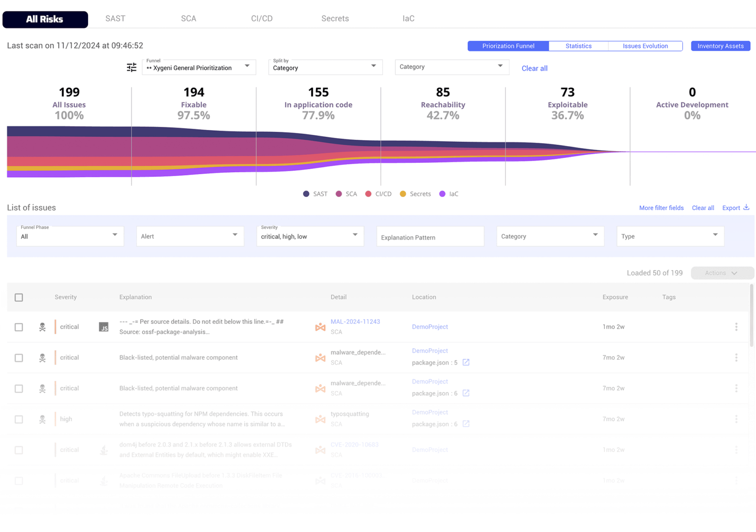Screen dimensions: 756x532
Task: Open the external link icon for package.json : 5
Action: (x=465, y=362)
